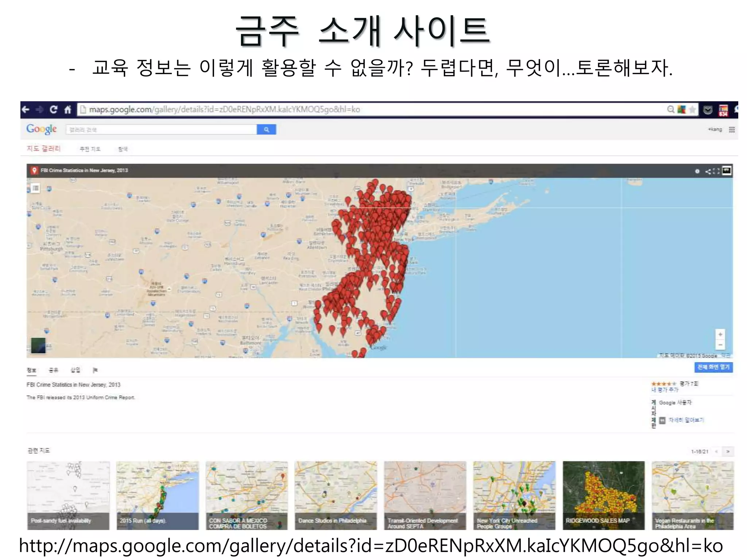The image size is (747, 560).
Task: Open the RIDGEWOOD SALES MAP thumbnail
Action: coord(604,495)
